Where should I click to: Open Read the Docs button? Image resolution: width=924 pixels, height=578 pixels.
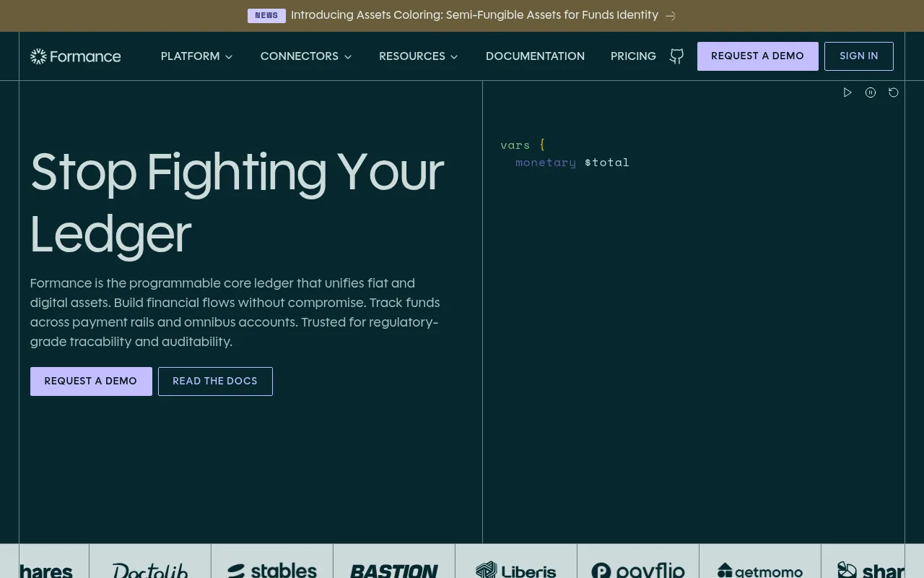[215, 381]
